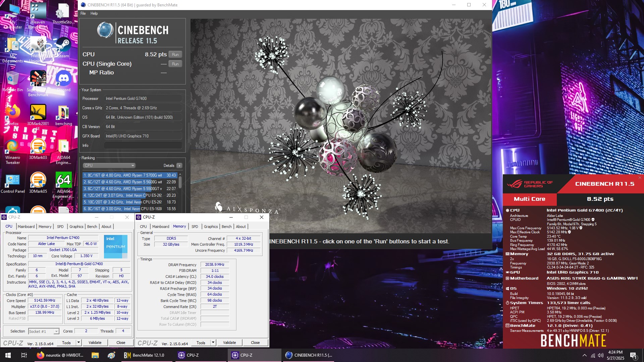The image size is (644, 362).
Task: Expand Tools dropdown arrow in right CPU-Z
Action: click(213, 343)
